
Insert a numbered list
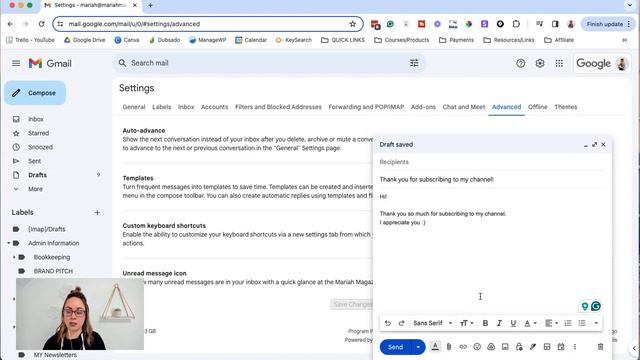click(x=568, y=323)
